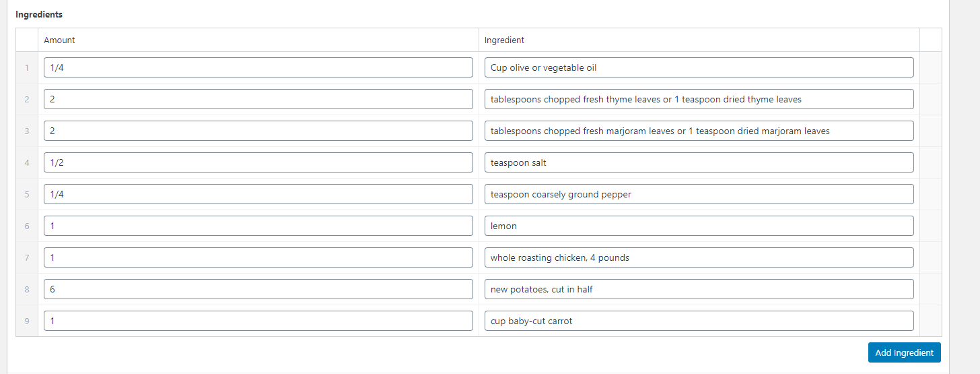
Task: Edit the chopped fresh marjoram leaves field
Action: click(699, 131)
